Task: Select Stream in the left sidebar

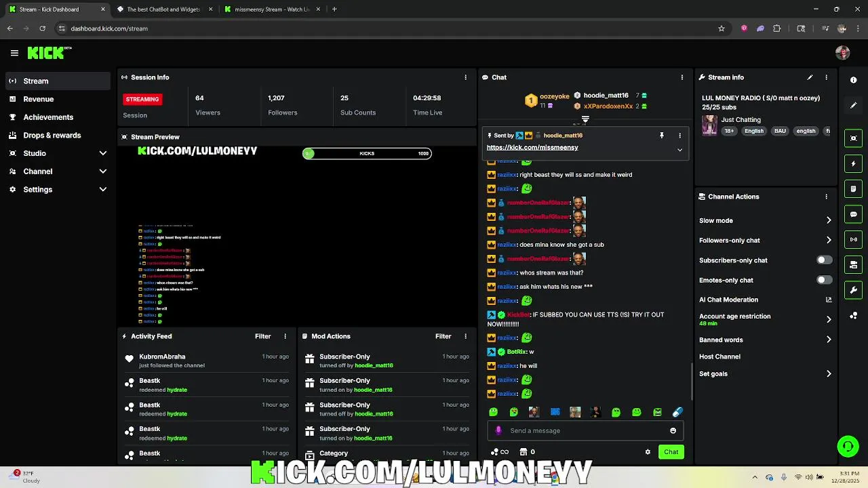Action: pos(58,81)
